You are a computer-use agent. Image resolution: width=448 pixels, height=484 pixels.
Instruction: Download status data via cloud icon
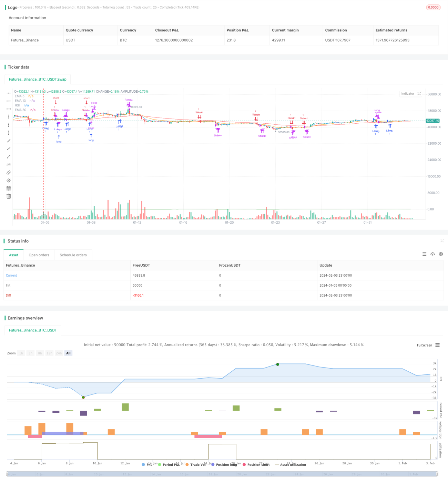[432, 254]
